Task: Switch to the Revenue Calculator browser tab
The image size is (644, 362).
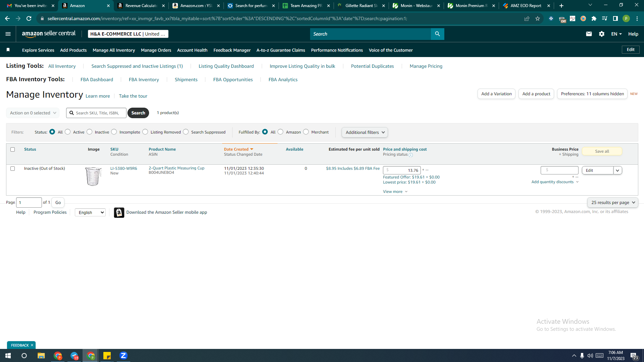Action: click(x=141, y=6)
